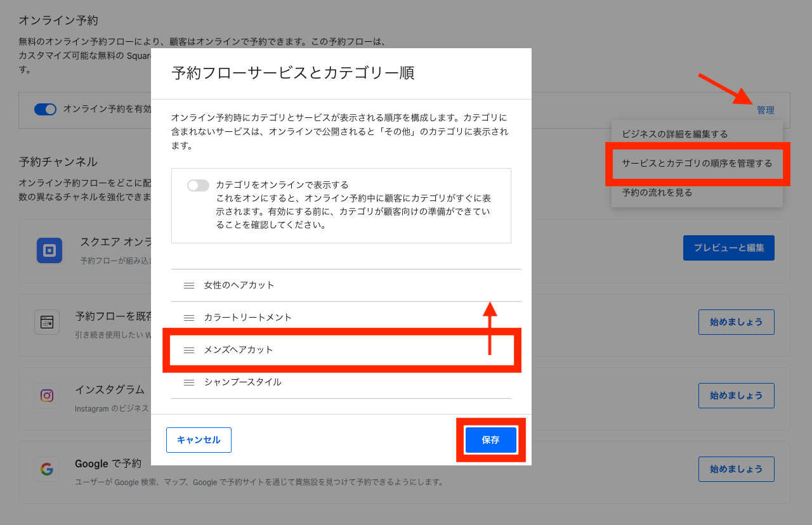This screenshot has width=812, height=525.
Task: Select ビジネスの詳細を編集する menu item
Action: coord(697,134)
